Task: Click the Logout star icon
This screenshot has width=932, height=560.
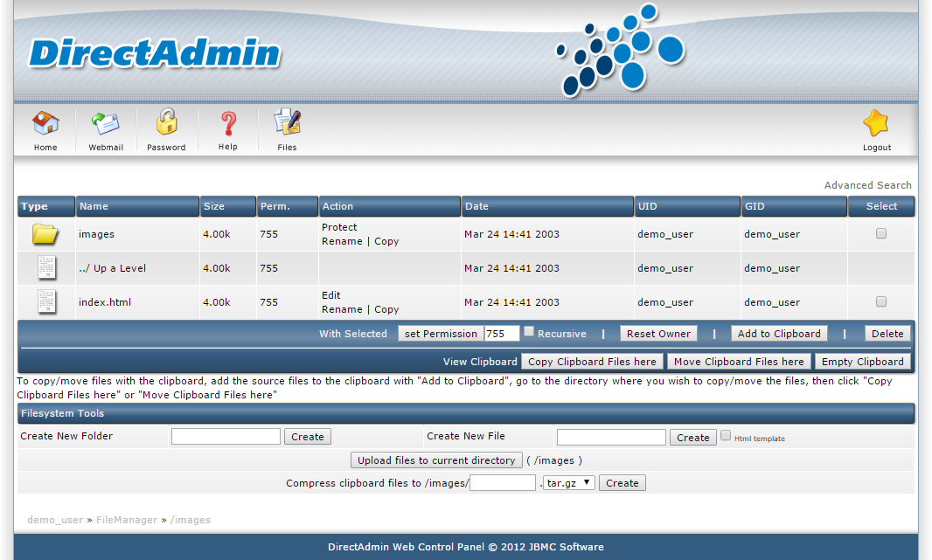Action: [876, 123]
